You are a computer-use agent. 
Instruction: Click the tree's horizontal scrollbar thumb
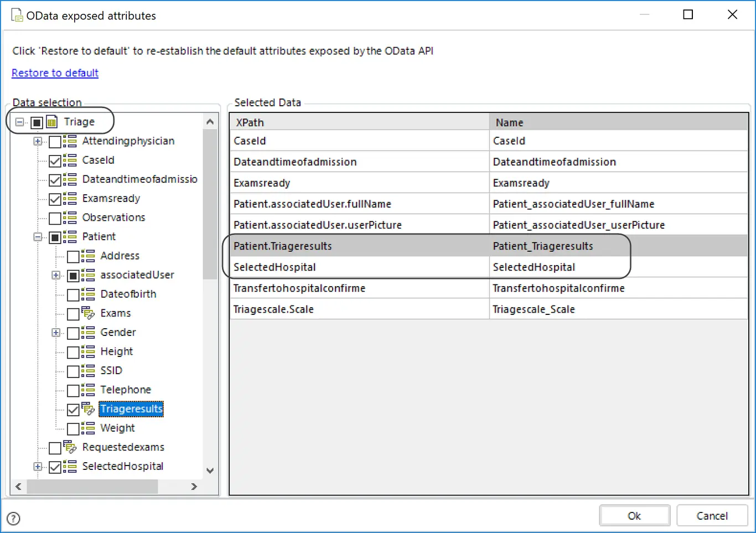[92, 487]
